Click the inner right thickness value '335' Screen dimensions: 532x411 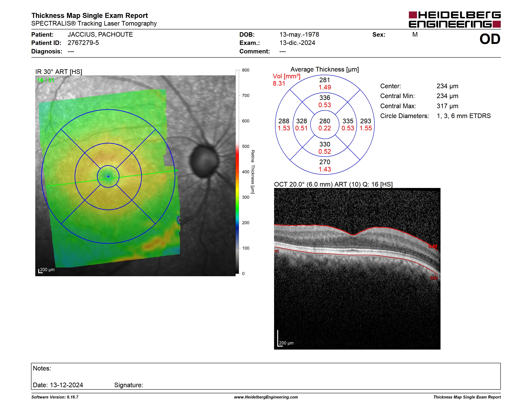[348, 121]
